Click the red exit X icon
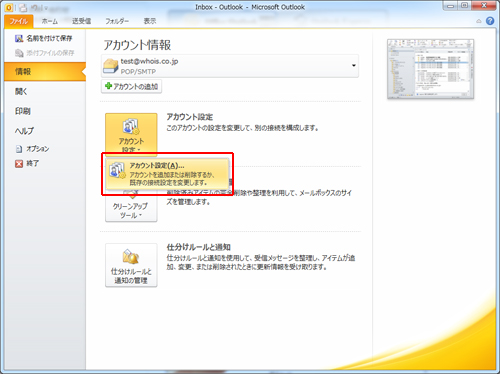This screenshot has width=500, height=374. 19,163
